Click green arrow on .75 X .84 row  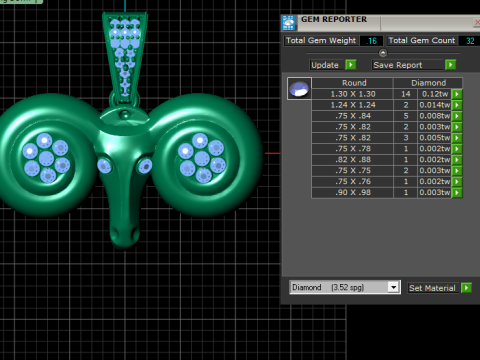[x=457, y=116]
